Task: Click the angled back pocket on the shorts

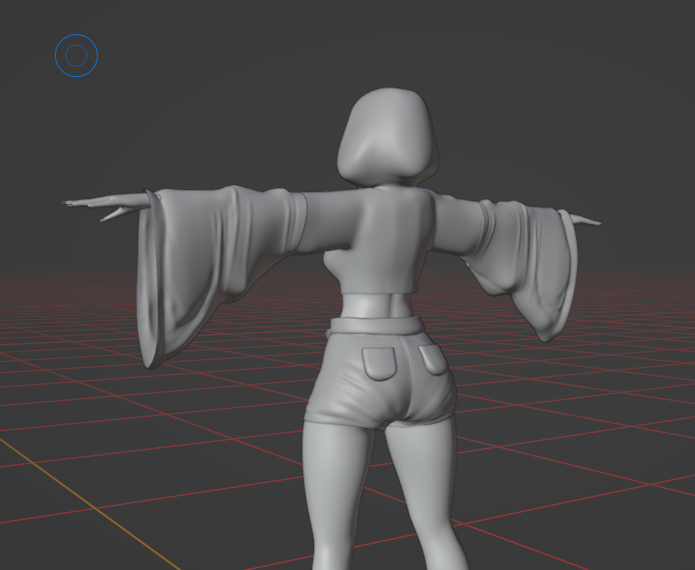Action: tap(433, 360)
